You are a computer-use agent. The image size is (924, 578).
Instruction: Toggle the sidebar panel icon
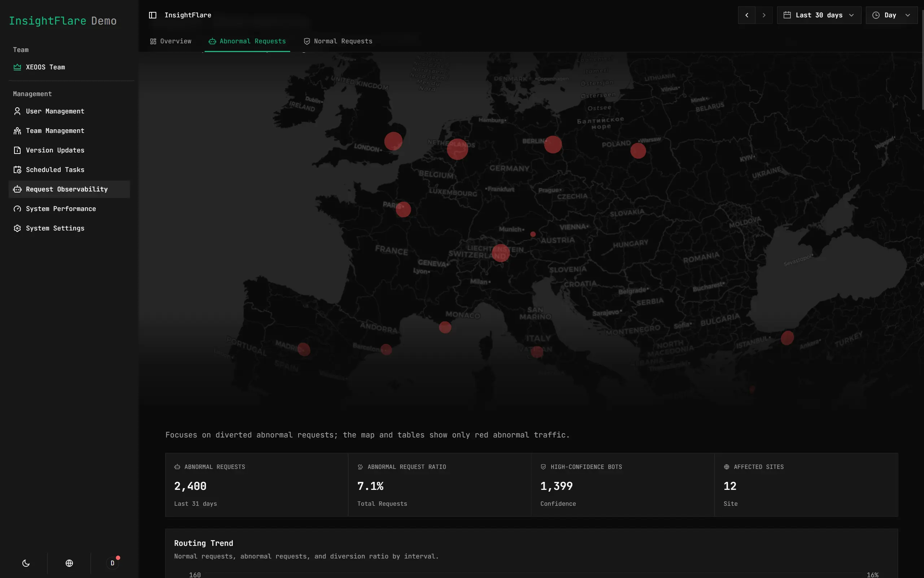[153, 15]
